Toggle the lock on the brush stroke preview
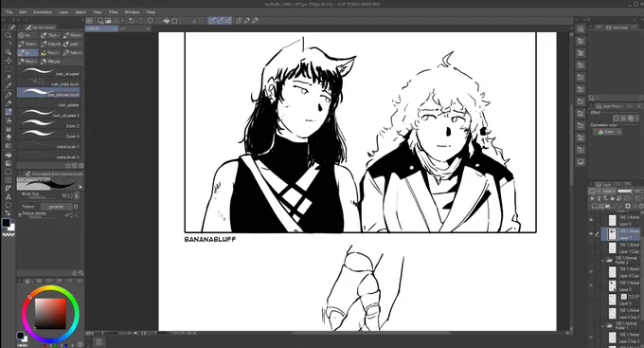Viewport: 644px width, 348px height. pos(80,187)
